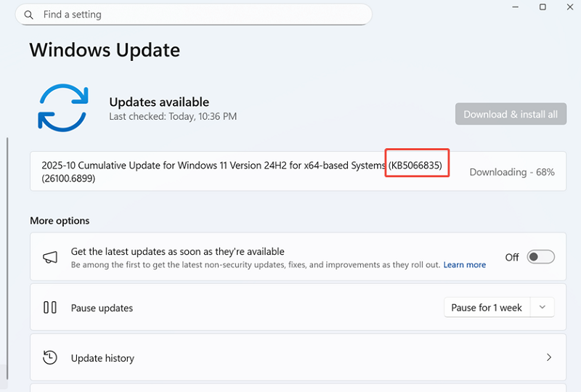
Task: Click the megaphone icon beside latest updates
Action: pyautogui.click(x=50, y=258)
